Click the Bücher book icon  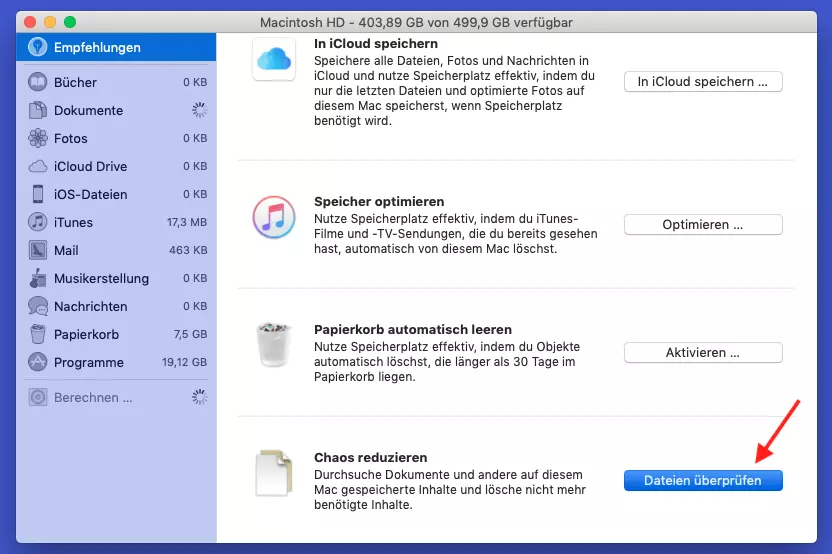point(38,82)
